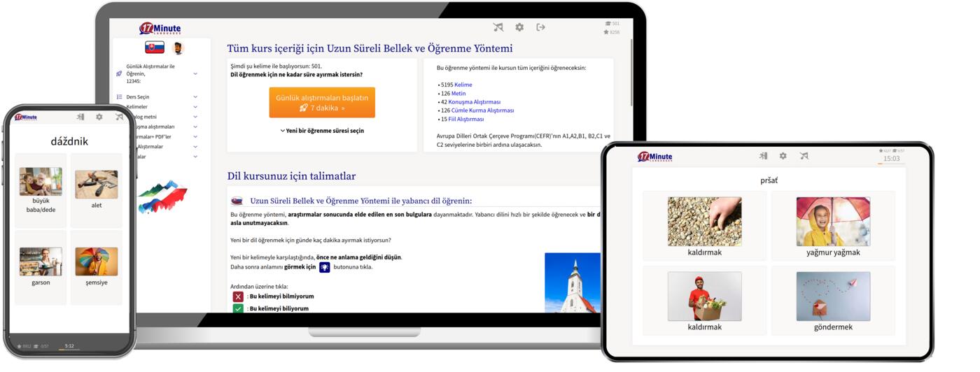Click the list icon beside Ders Seçin
The width and height of the screenshot is (980, 372).
tap(120, 97)
